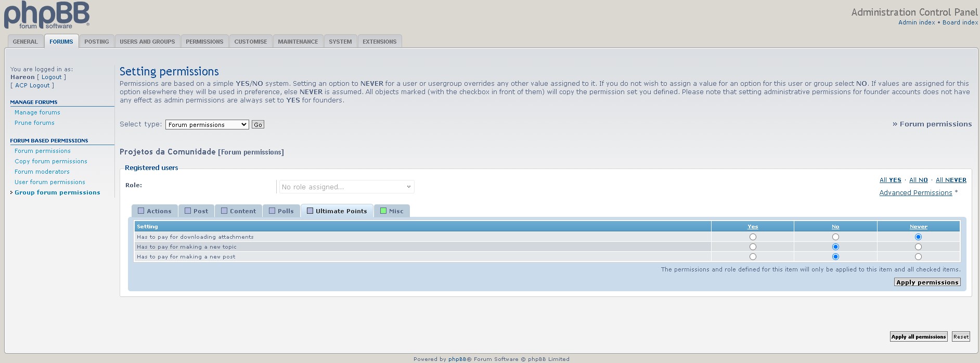Click the phpBB logo

tap(47, 15)
